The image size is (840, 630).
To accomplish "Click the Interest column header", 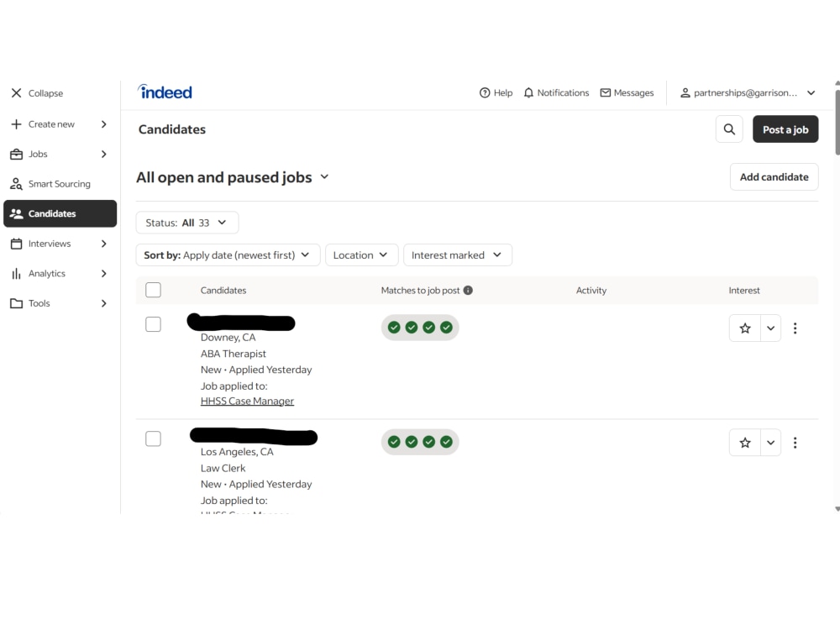I will click(x=744, y=291).
